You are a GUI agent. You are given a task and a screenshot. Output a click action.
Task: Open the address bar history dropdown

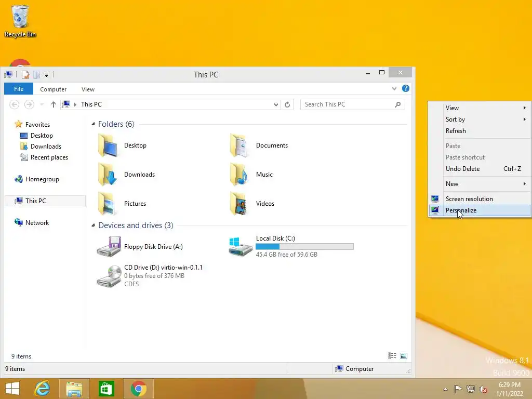click(x=276, y=104)
